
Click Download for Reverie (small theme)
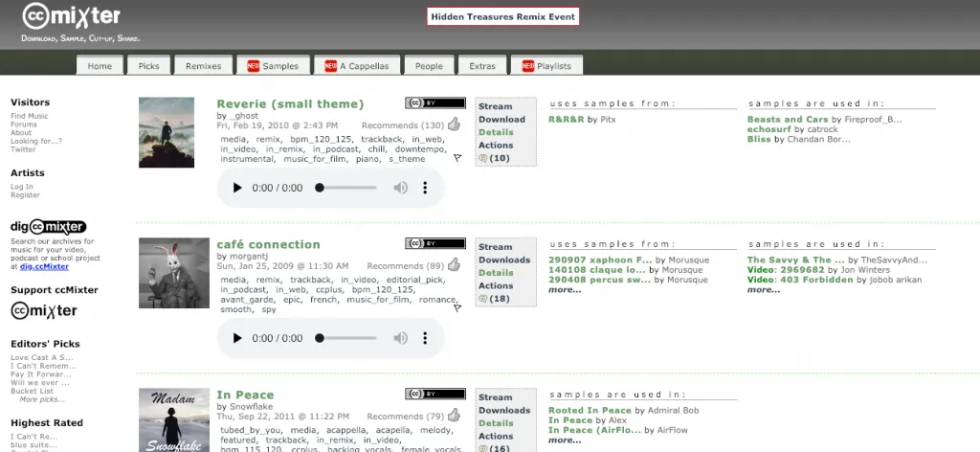[501, 120]
